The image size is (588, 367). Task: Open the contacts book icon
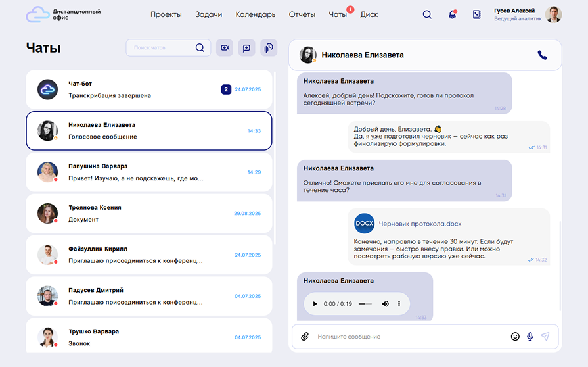[476, 14]
